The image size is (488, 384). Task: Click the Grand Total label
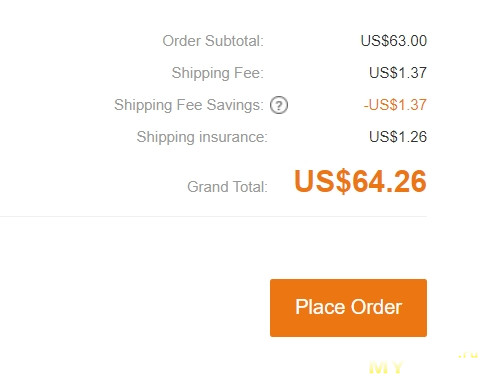[227, 187]
